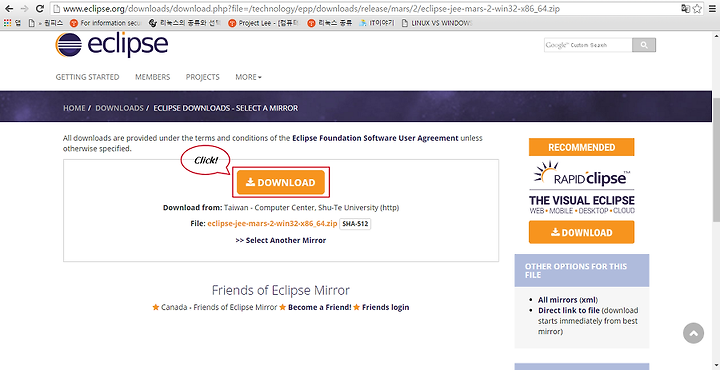Bookmark this page with the star icon
The height and width of the screenshot is (370, 720).
(x=697, y=8)
